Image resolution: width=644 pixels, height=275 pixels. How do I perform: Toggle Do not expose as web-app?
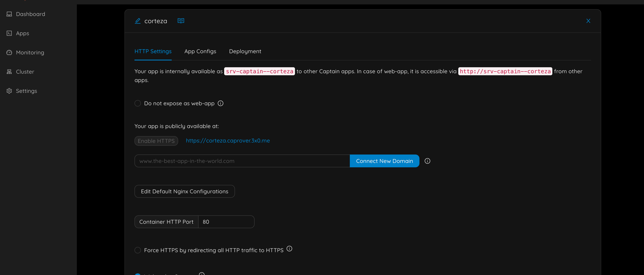pos(138,103)
